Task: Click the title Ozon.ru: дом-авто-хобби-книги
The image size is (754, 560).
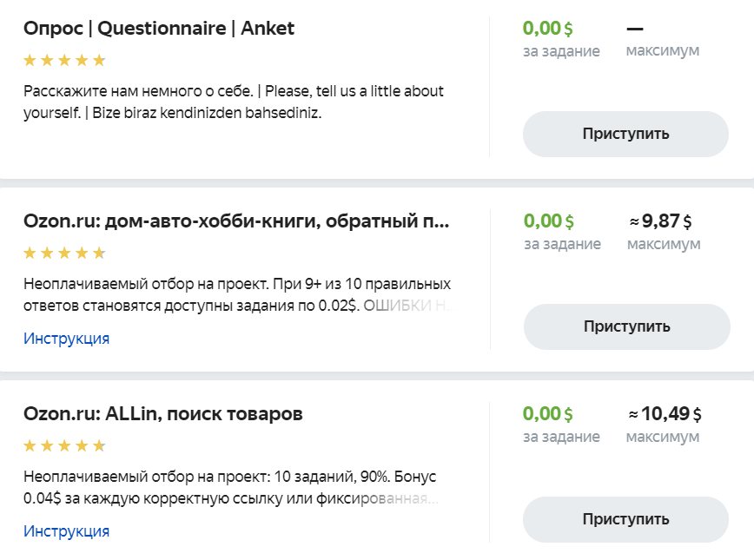Action: 236,221
